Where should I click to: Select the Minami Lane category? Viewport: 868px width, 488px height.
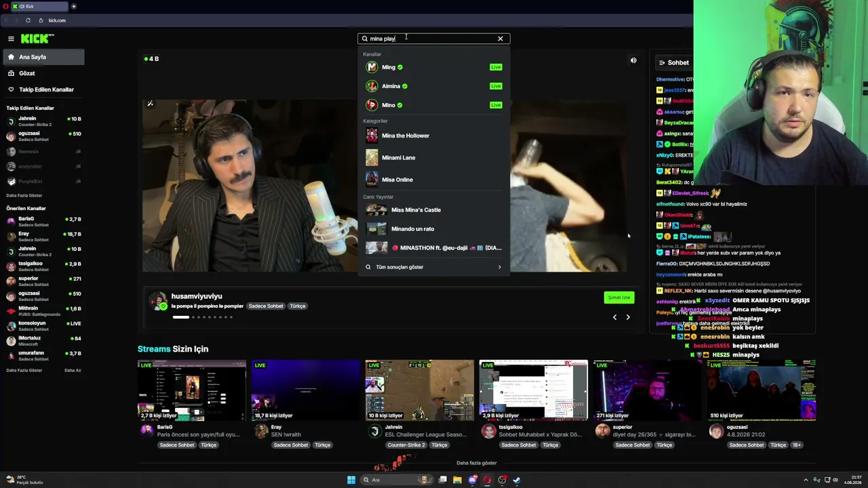pos(434,157)
